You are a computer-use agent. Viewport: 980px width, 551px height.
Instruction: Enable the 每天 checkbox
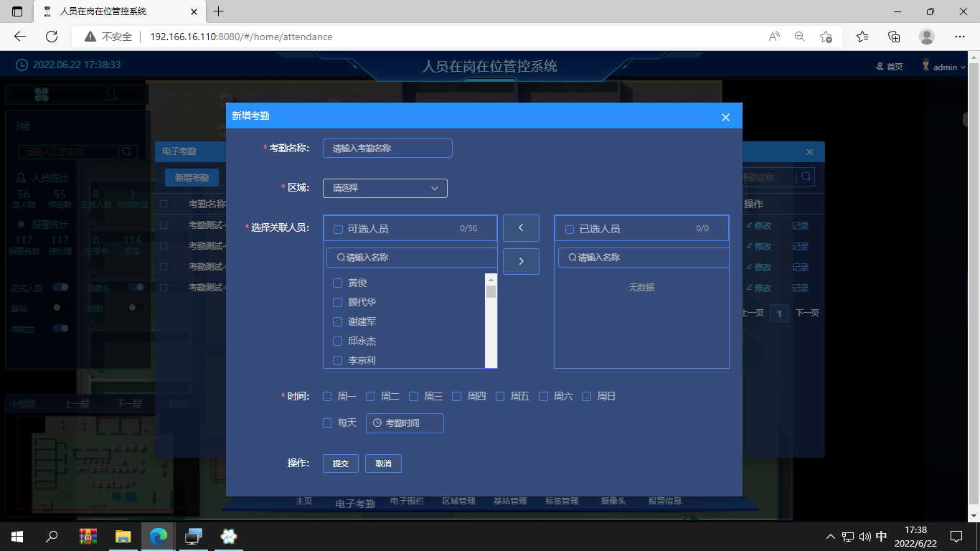(x=327, y=423)
